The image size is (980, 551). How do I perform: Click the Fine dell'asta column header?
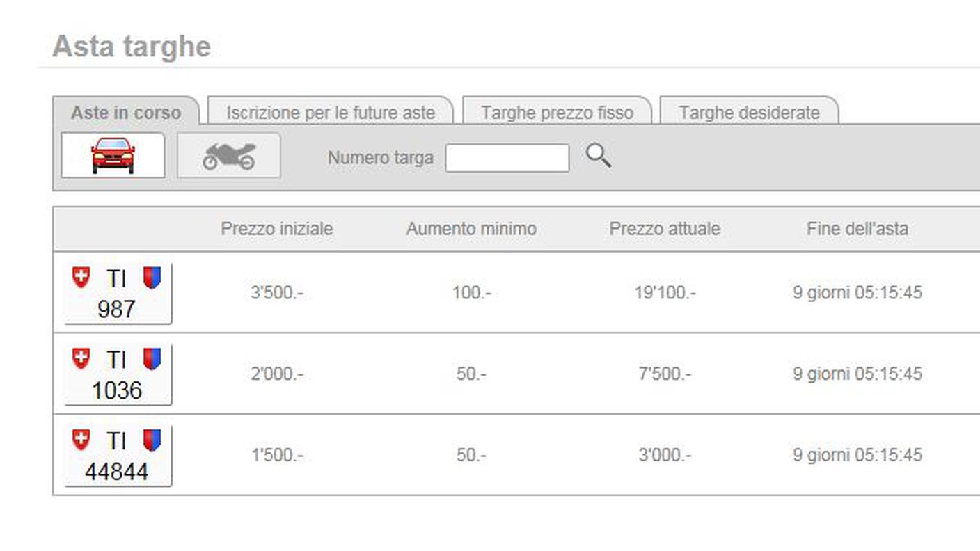[x=857, y=229]
